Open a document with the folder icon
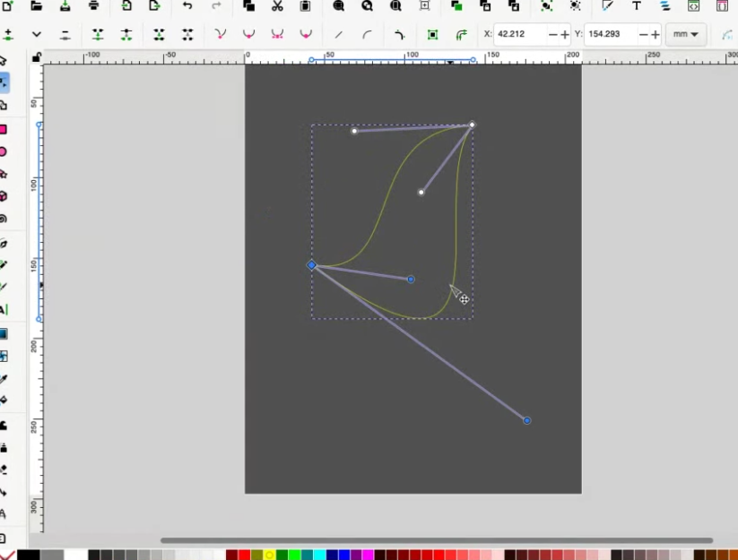738x560 pixels. coord(36,5)
